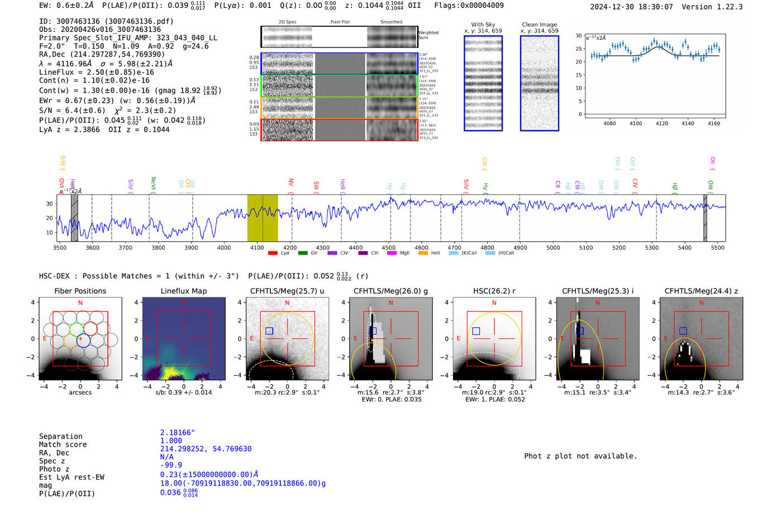
Task: Click the Weighted Sum 2D spectrum row
Action: pyautogui.click(x=340, y=37)
